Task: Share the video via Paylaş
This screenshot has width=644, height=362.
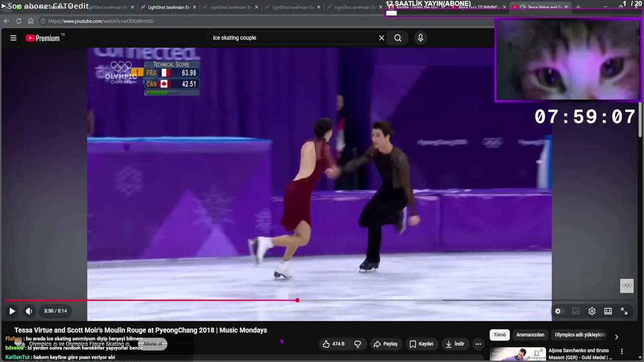Action: (x=385, y=344)
